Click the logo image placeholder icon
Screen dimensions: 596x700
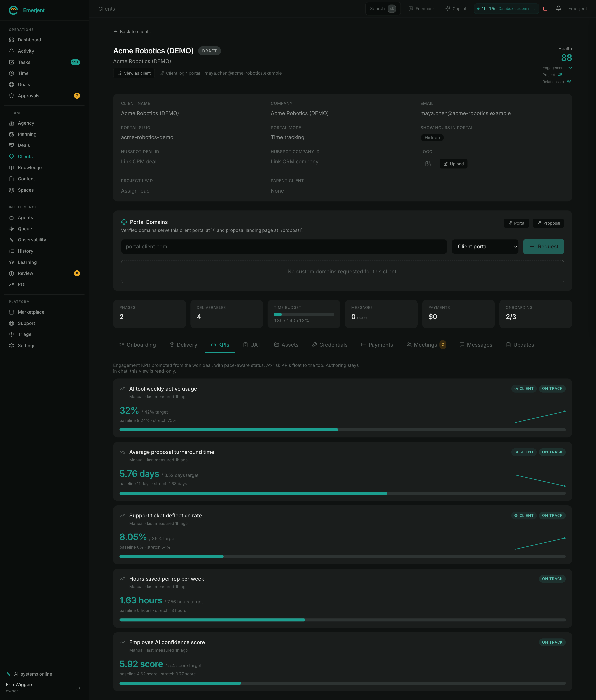[428, 164]
